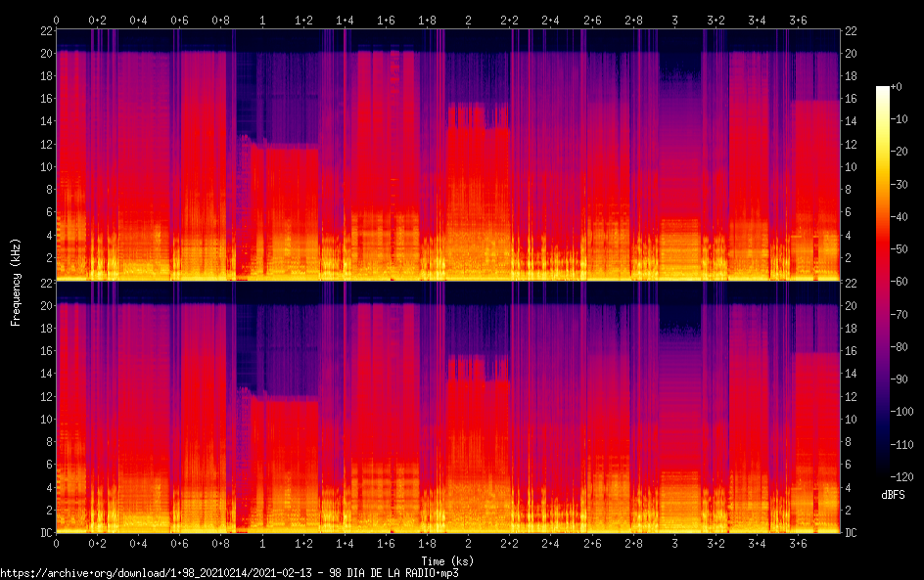The image size is (924, 580).
Task: Click inside the lower channel spectrogram
Action: [448, 407]
